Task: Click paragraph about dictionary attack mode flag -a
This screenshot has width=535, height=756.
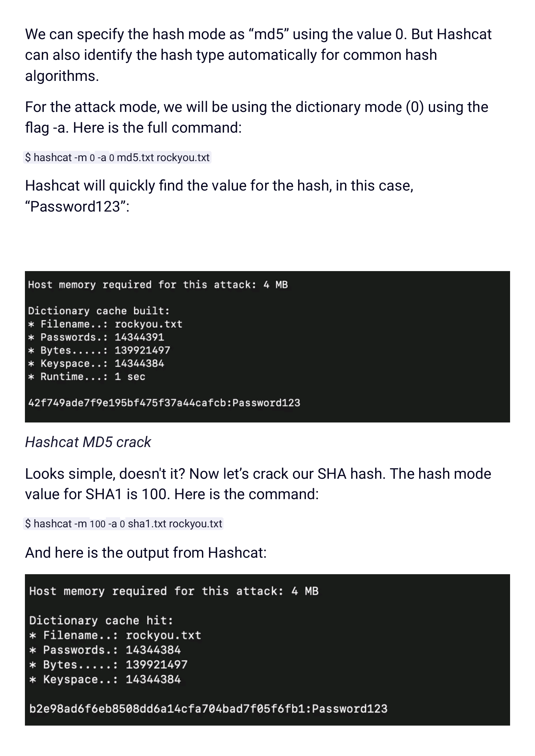Action: (257, 117)
